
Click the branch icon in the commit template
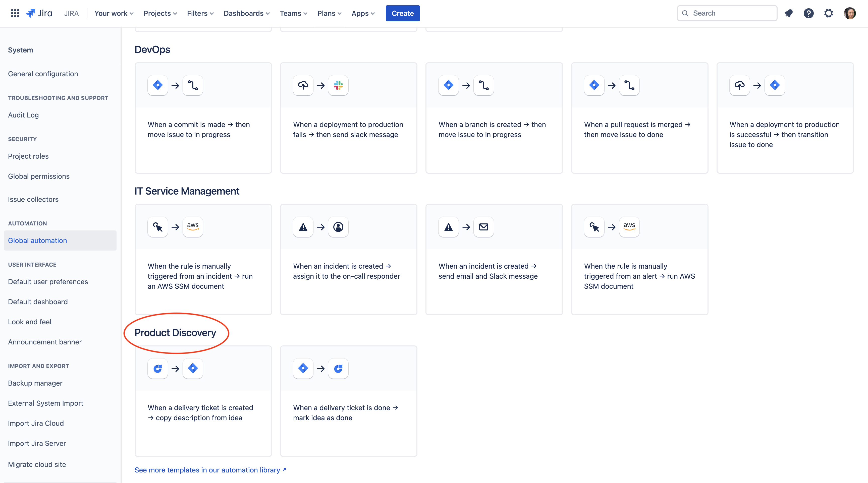point(193,85)
